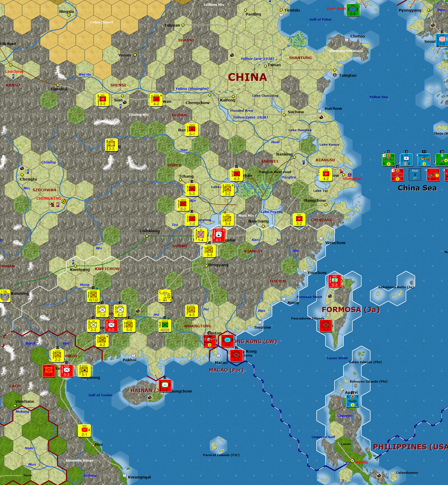Select the yellow 7-3 unit with white symbol
448x485 pixels.
(102, 311)
